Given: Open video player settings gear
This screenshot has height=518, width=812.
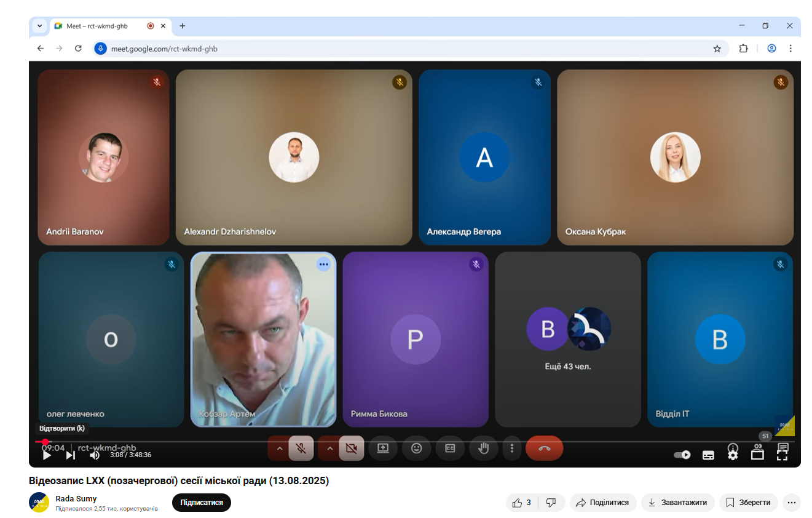Looking at the screenshot, I should 733,455.
